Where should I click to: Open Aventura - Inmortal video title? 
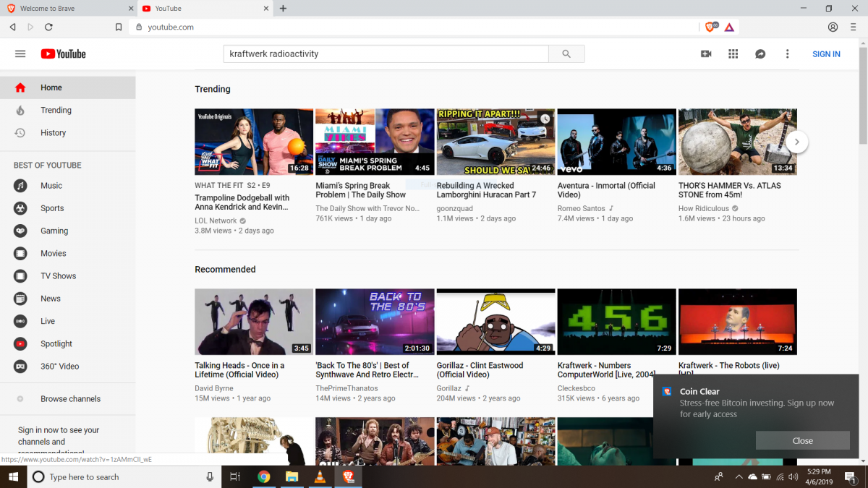(606, 190)
